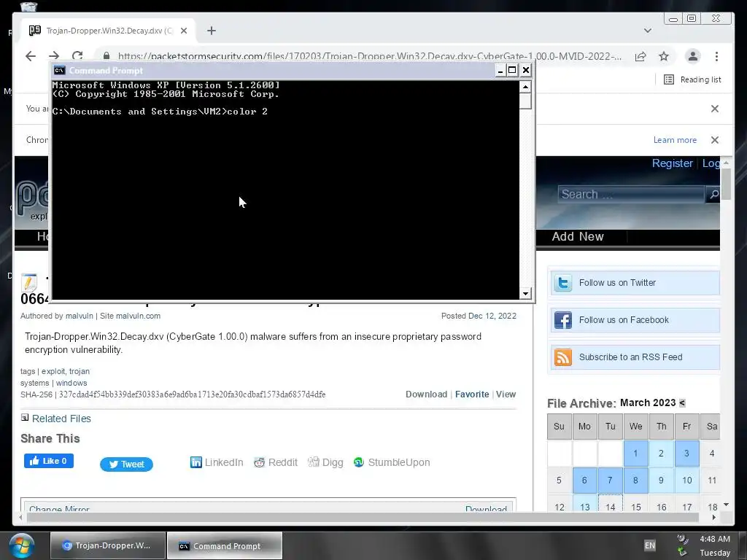Screen dimensions: 747x560
Task: Dismiss the first notification bar
Action: tap(715, 109)
